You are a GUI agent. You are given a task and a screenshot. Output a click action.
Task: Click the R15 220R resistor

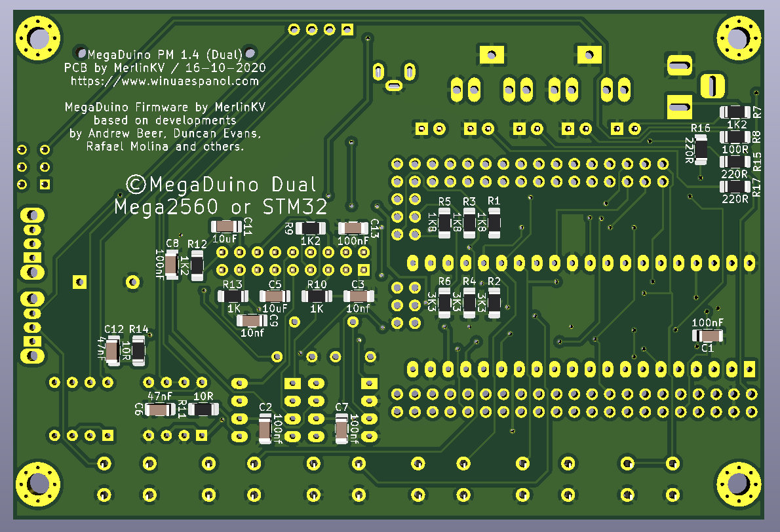point(735,162)
